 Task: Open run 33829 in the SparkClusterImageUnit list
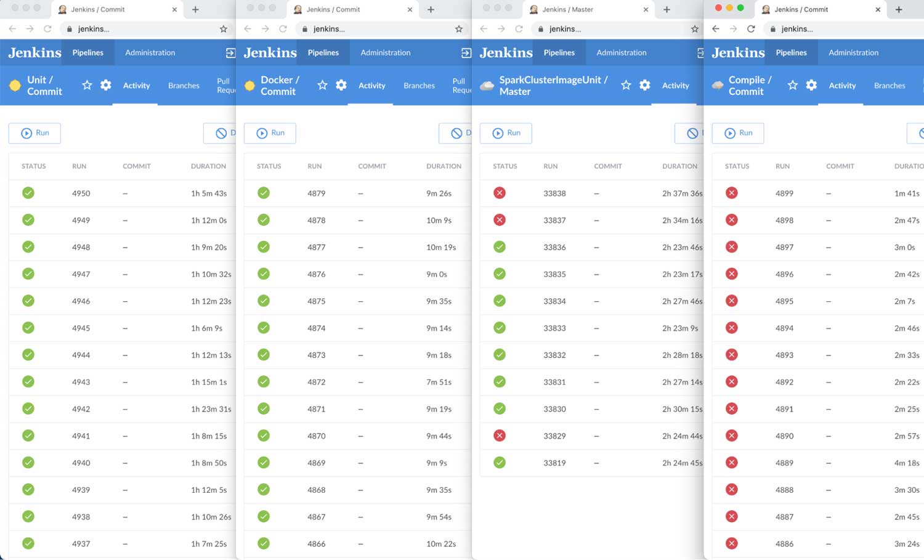click(554, 436)
